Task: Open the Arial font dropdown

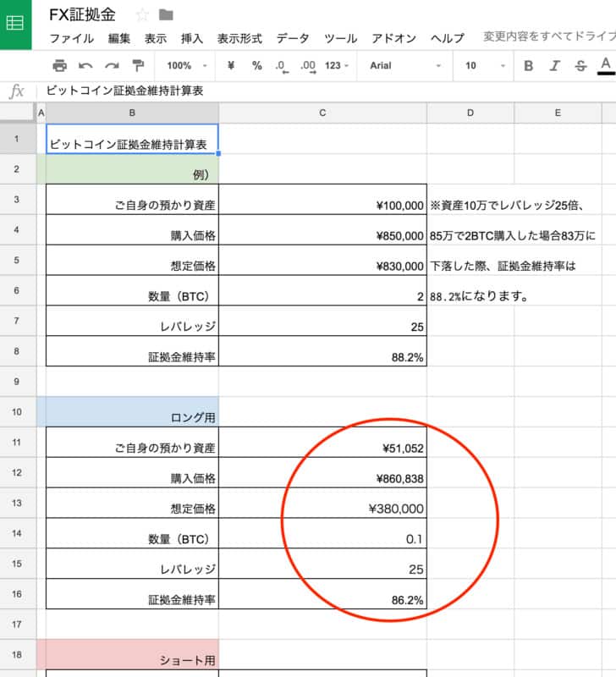Action: (405, 66)
